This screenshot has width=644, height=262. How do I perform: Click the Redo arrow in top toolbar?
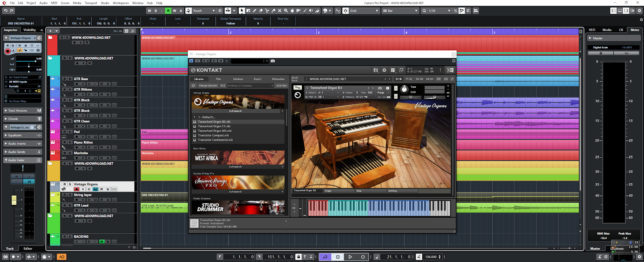[x=12, y=10]
